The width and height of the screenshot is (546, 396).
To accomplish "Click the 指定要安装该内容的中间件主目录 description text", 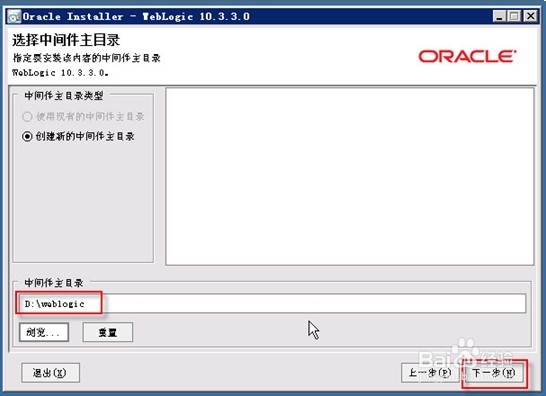I will pos(86,58).
